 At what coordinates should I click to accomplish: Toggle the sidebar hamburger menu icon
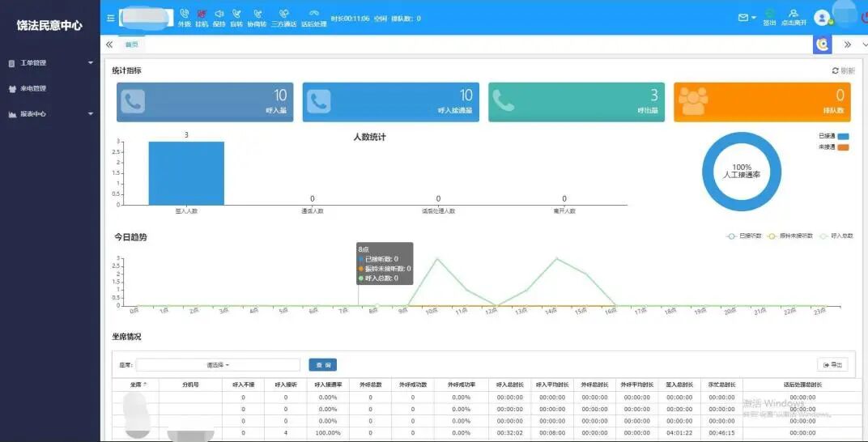click(111, 18)
